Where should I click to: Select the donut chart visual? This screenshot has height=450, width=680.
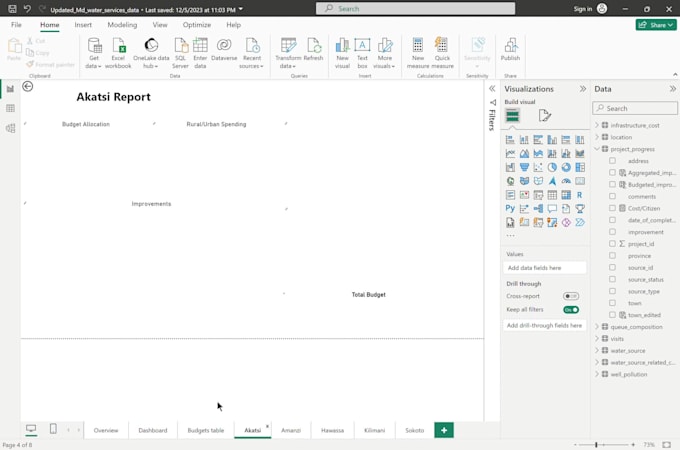(x=566, y=167)
